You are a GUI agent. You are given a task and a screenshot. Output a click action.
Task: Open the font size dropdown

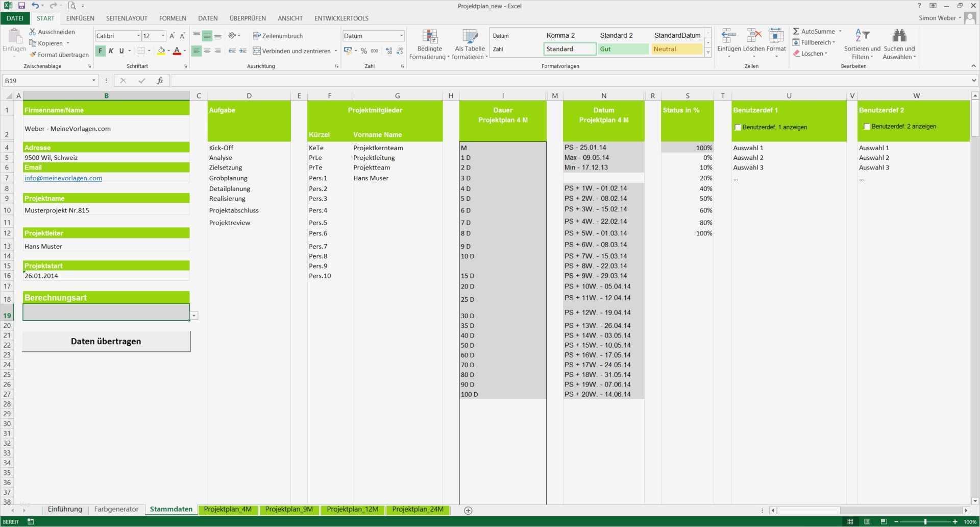click(162, 36)
